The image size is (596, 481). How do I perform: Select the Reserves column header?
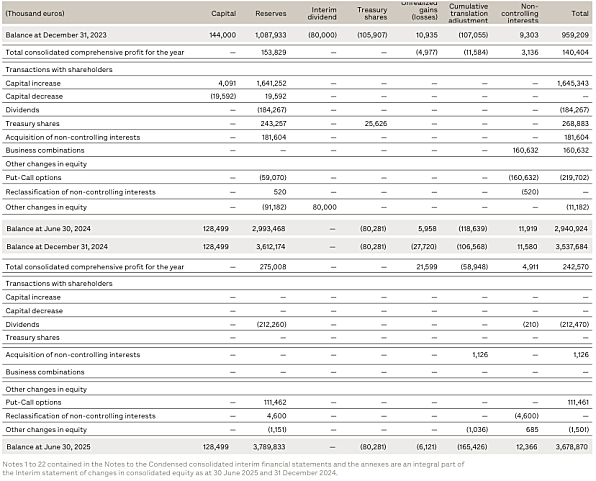coord(271,13)
